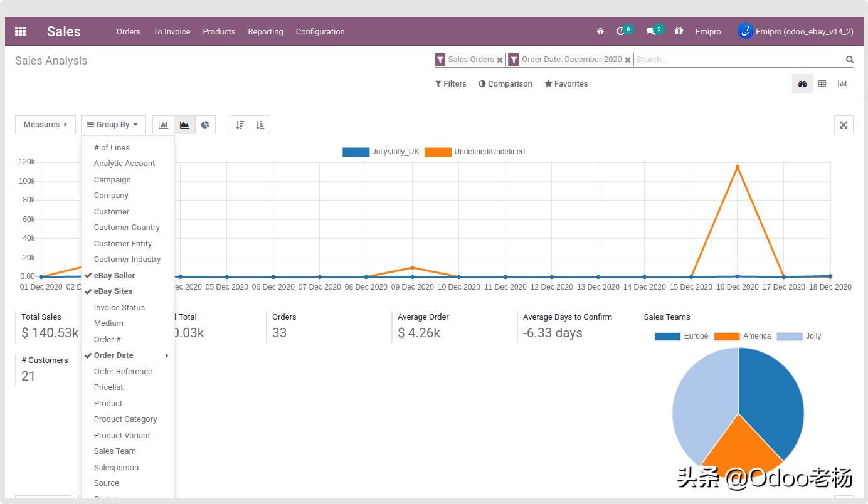Select the pie chart icon
This screenshot has height=504, width=868.
(205, 125)
